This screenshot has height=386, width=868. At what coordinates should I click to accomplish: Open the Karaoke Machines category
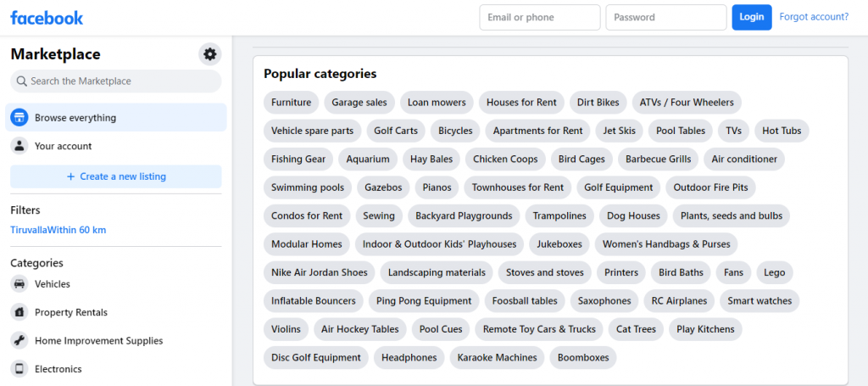(497, 358)
